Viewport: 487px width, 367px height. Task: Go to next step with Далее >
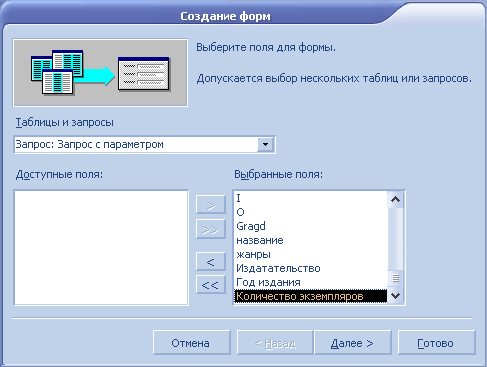352,343
